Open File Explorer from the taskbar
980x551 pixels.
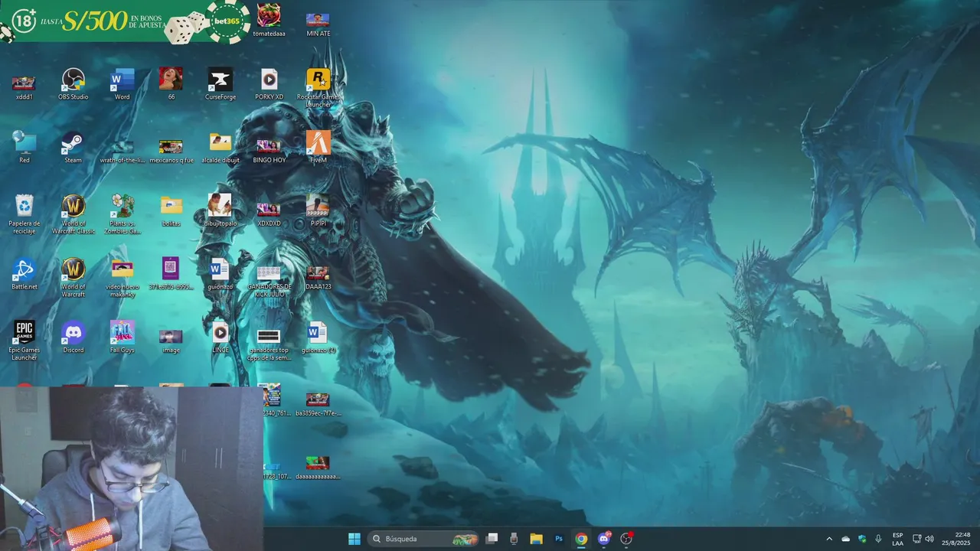tap(537, 539)
